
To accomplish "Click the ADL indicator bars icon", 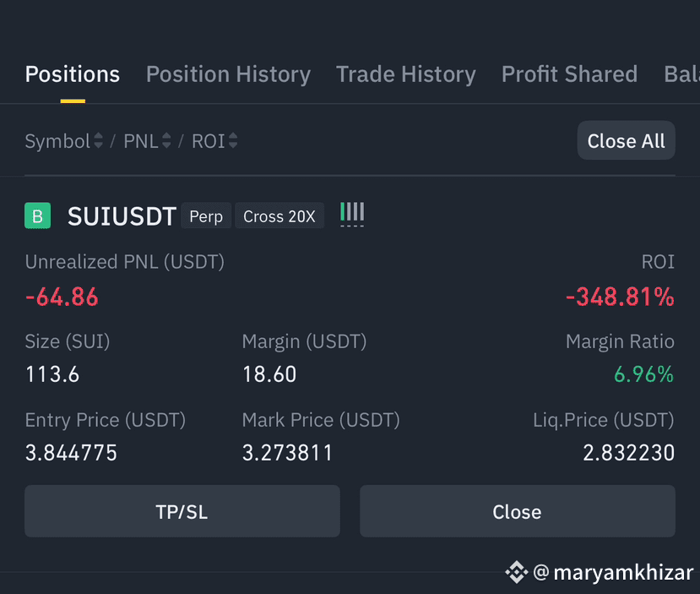I will pos(352,215).
